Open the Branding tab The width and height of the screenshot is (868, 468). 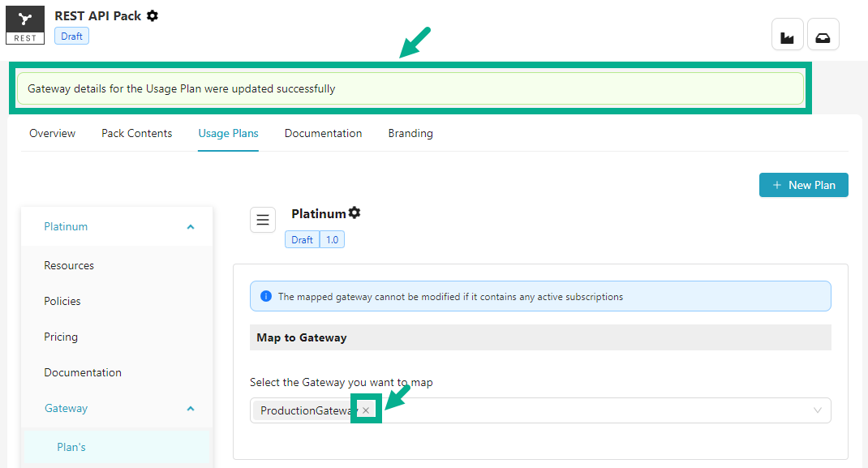pyautogui.click(x=410, y=133)
